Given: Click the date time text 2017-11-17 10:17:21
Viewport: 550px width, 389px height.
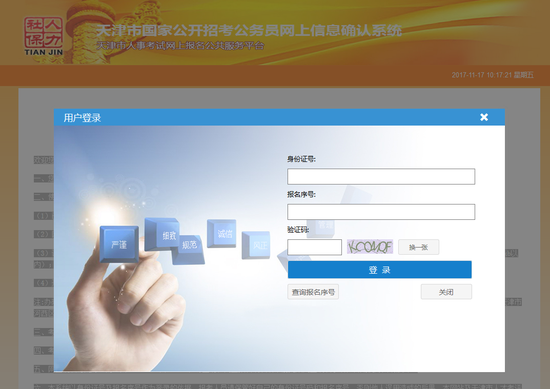Looking at the screenshot, I should [x=482, y=75].
